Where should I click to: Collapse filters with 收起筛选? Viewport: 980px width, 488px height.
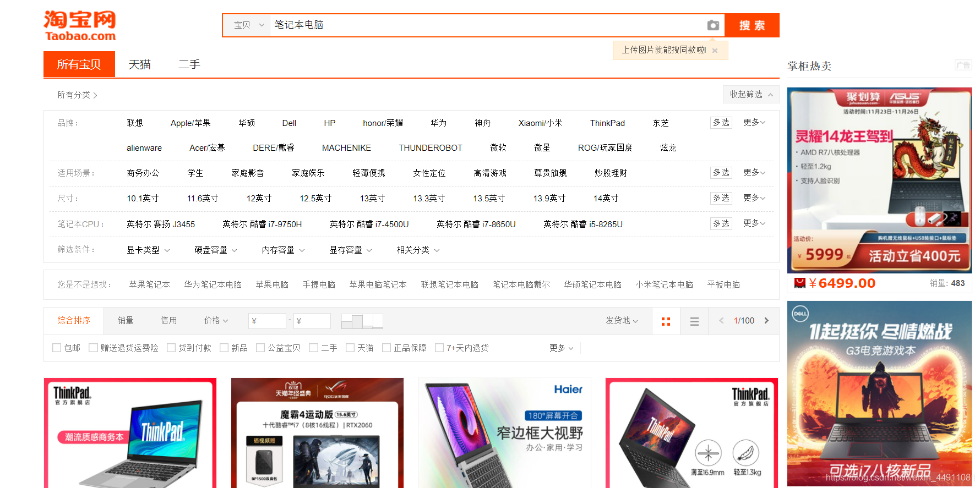[x=751, y=95]
